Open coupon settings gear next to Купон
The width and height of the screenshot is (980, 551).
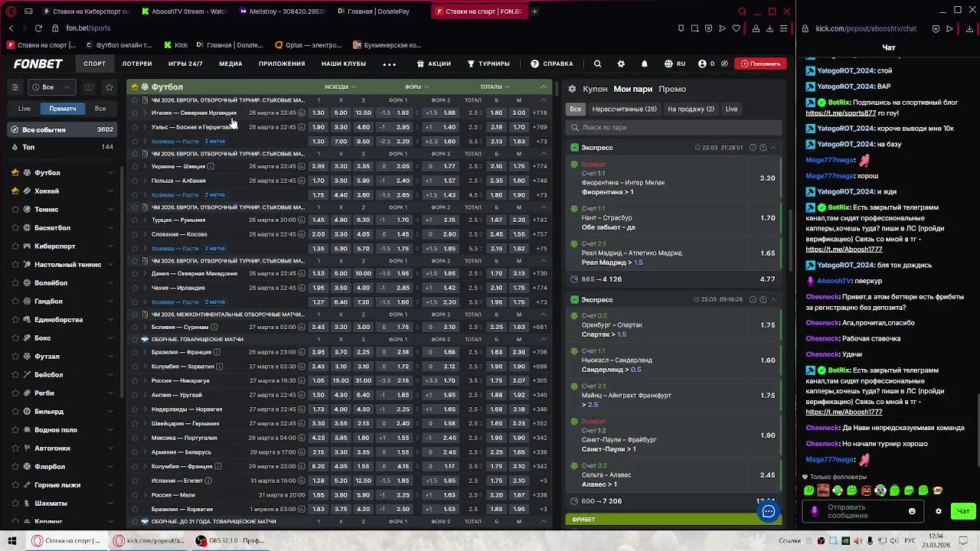pos(572,89)
